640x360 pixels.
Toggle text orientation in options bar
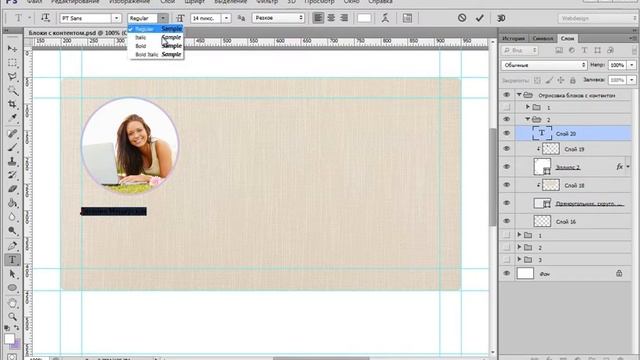click(x=45, y=18)
